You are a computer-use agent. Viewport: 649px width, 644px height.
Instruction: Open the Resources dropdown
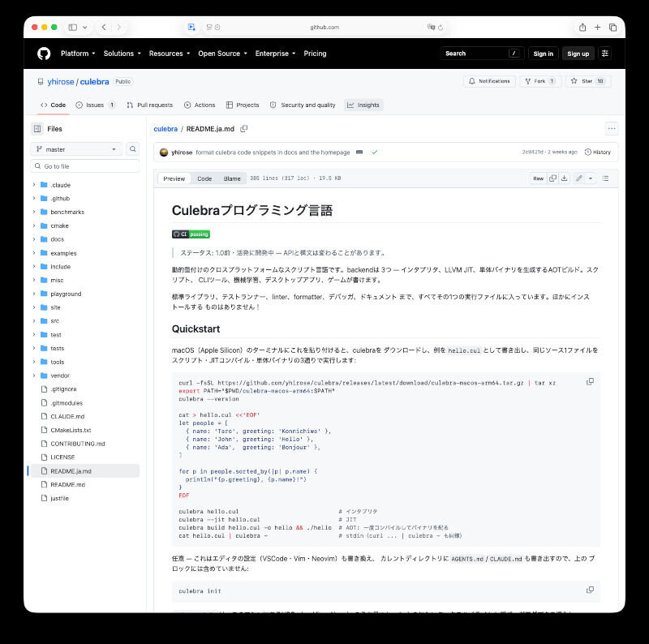point(170,54)
